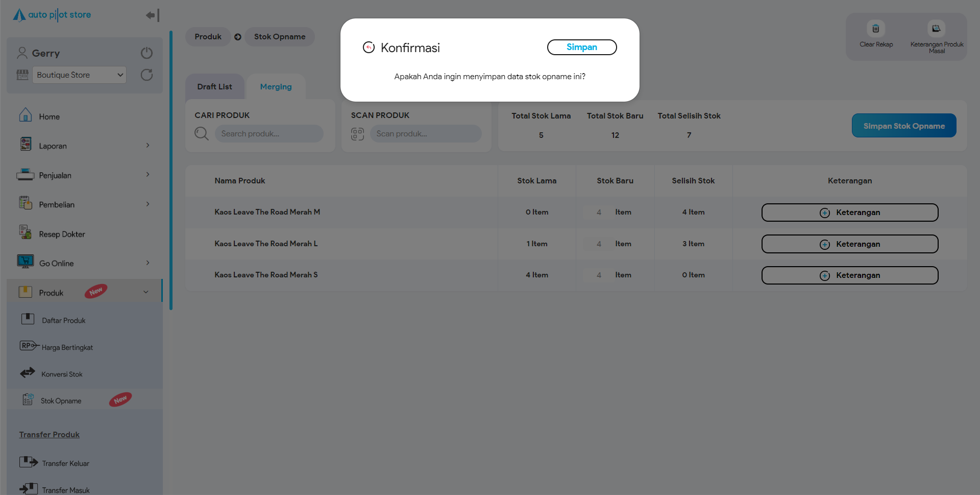Click the magnifier search icon in Cari Produk

click(202, 134)
